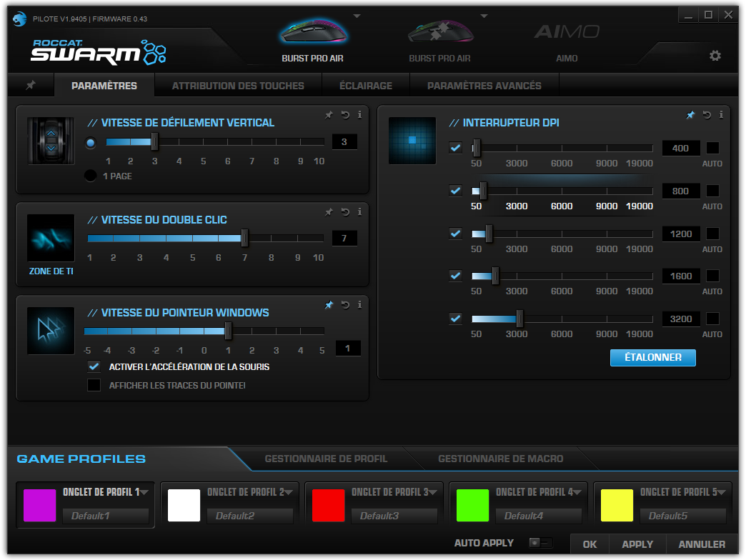Click the Annuler button

(x=702, y=544)
